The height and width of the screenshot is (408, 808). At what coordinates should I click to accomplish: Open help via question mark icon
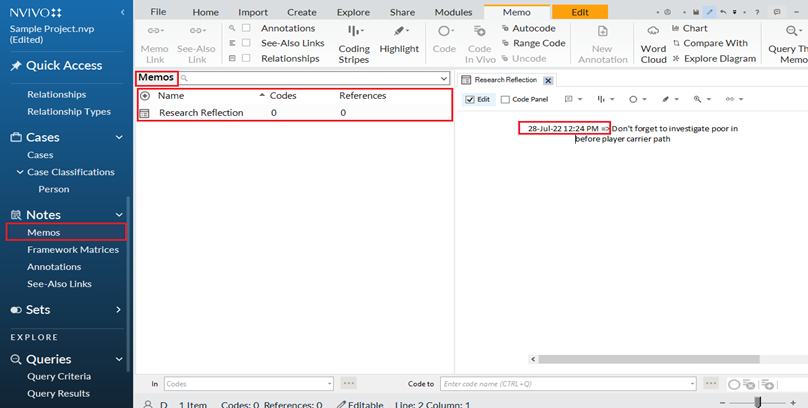757,12
